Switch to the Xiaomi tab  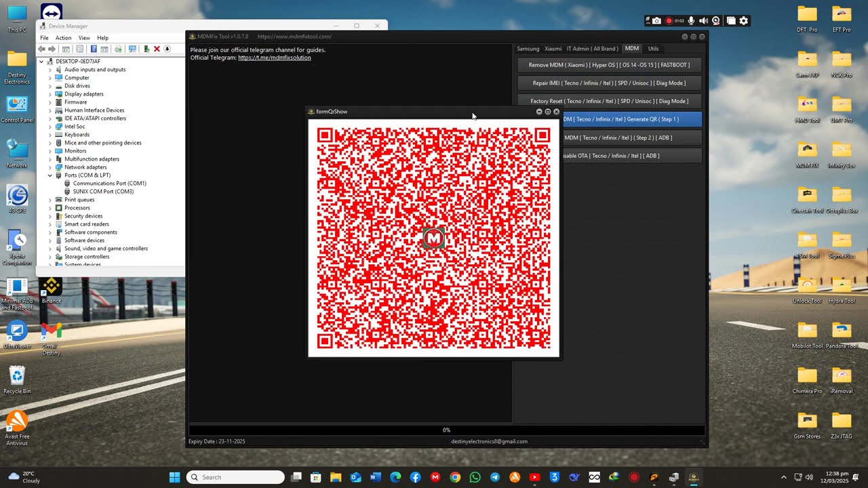click(553, 49)
